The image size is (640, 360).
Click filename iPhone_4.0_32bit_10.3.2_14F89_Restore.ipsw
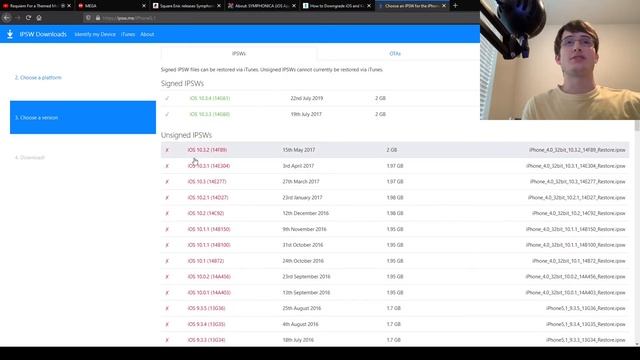click(x=577, y=150)
